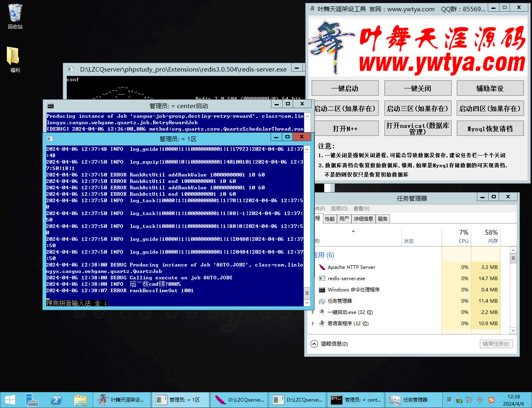Image resolution: width=532 pixels, height=408 pixels.
Task: Select the 14.7 MB memory value
Action: point(488,279)
